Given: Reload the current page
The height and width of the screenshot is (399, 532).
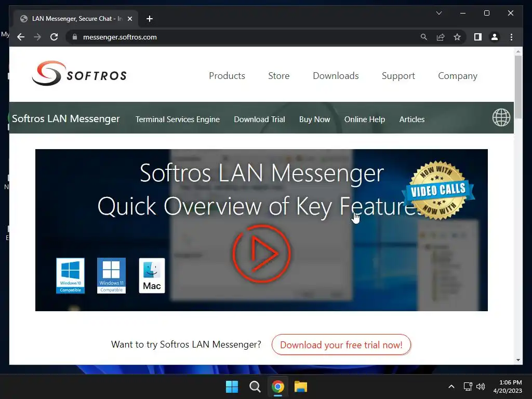Looking at the screenshot, I should click(54, 37).
